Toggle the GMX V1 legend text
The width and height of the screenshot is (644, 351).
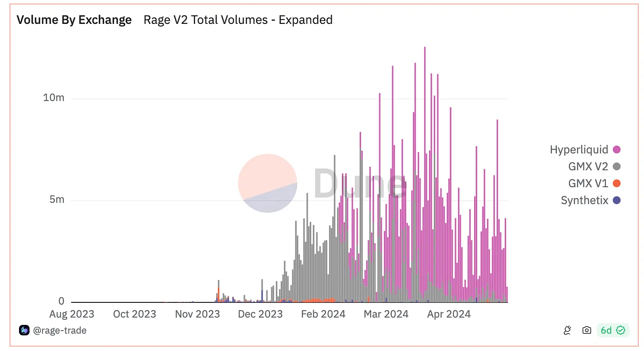coord(588,183)
